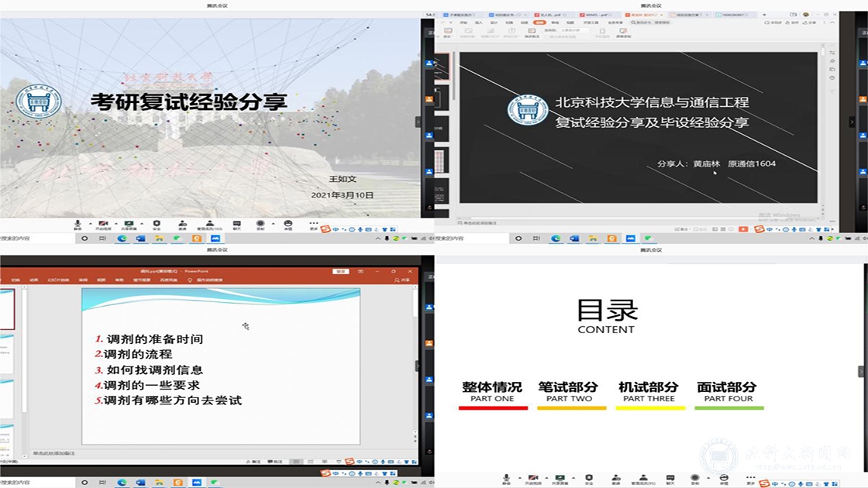Toggle recording in 目录 meeting toolbar
This screenshot has height=488, width=868.
point(694,479)
